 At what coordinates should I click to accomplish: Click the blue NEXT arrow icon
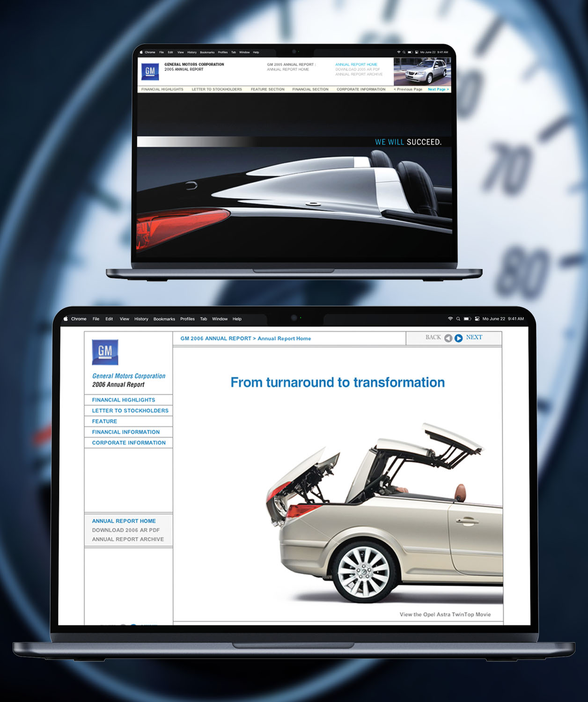coord(459,338)
